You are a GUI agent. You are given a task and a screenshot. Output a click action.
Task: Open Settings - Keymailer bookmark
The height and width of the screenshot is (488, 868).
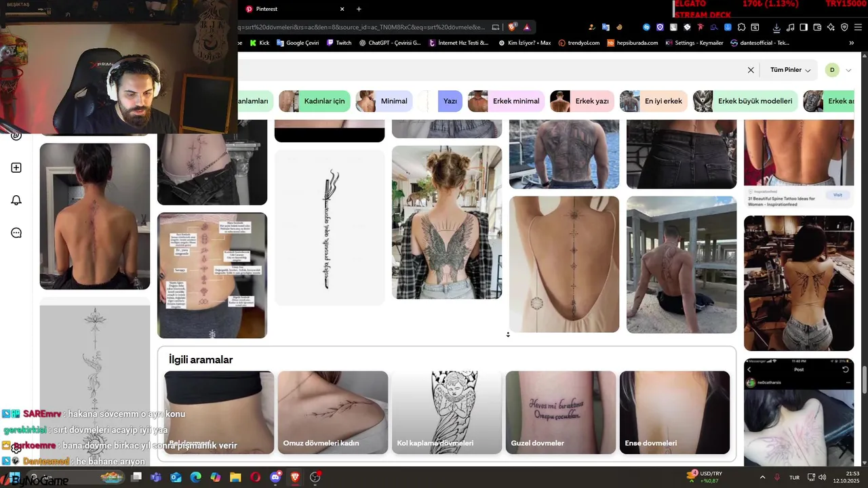[x=694, y=43]
